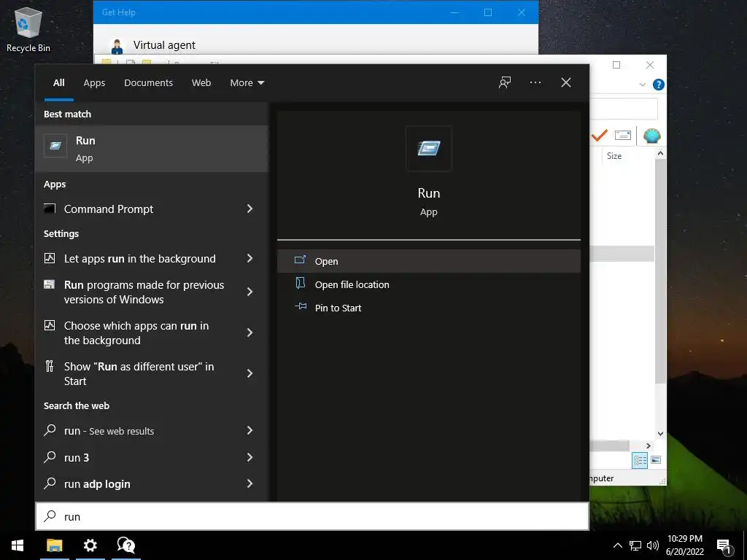747x560 pixels.
Task: Click the Open action icon in preview pane
Action: click(x=300, y=260)
